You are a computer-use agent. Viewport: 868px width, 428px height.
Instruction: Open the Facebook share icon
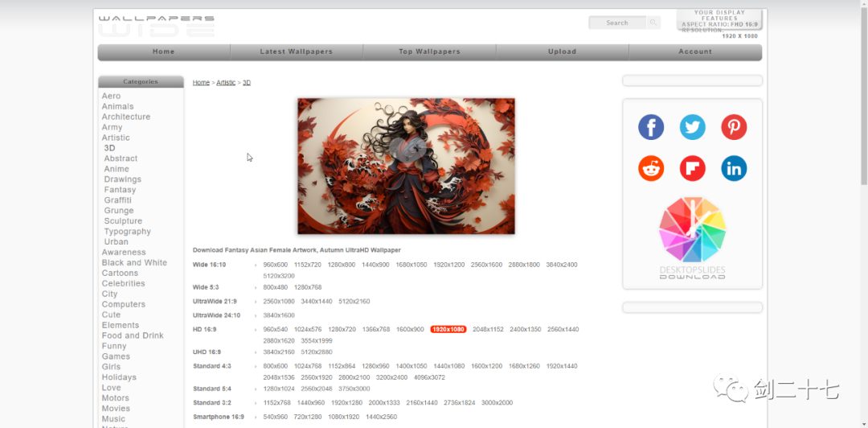coord(651,127)
